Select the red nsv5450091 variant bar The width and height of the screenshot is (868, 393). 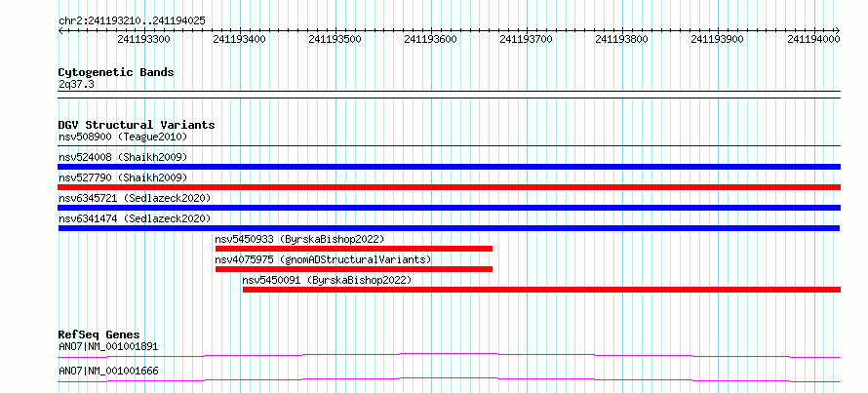point(542,290)
